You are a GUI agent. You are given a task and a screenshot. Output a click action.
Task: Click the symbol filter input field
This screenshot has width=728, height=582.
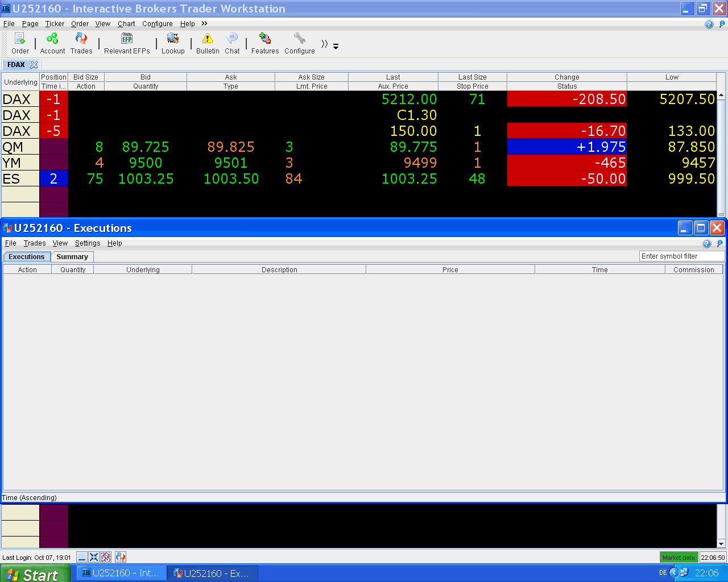pos(682,256)
